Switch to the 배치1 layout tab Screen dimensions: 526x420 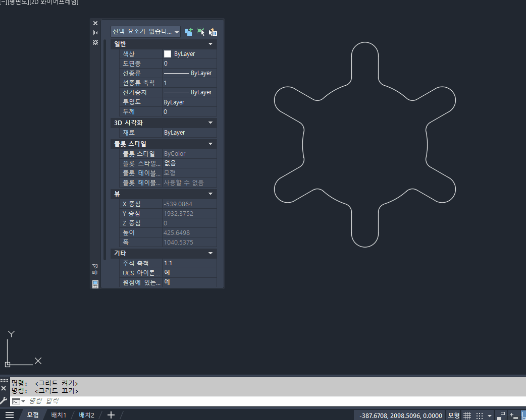[x=59, y=415]
